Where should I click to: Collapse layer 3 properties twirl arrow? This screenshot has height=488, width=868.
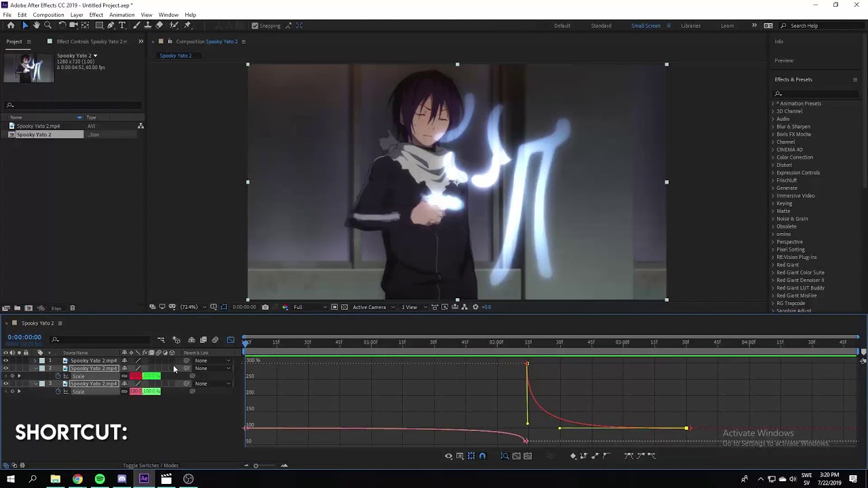(x=36, y=384)
